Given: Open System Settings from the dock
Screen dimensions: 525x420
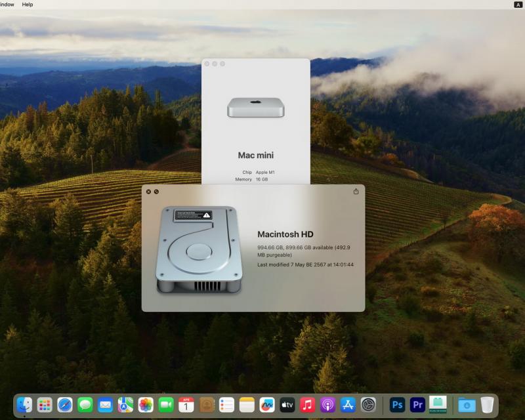Looking at the screenshot, I should (x=368, y=405).
